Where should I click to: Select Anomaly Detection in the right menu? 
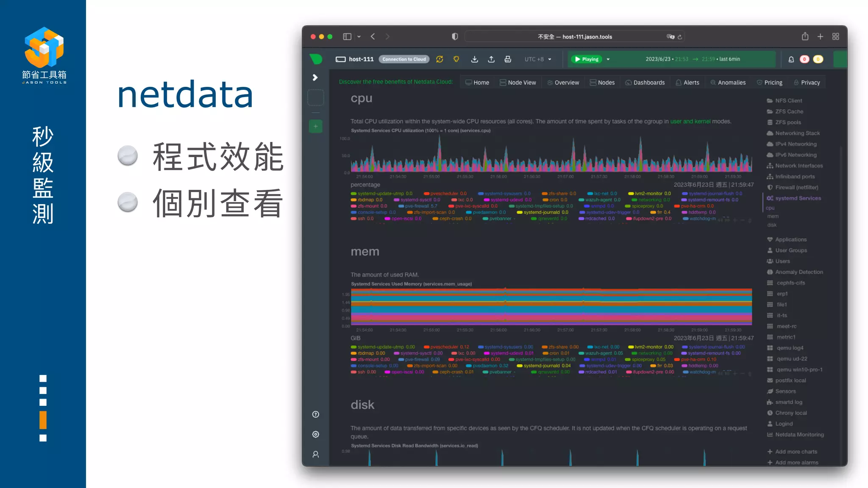pyautogui.click(x=795, y=272)
